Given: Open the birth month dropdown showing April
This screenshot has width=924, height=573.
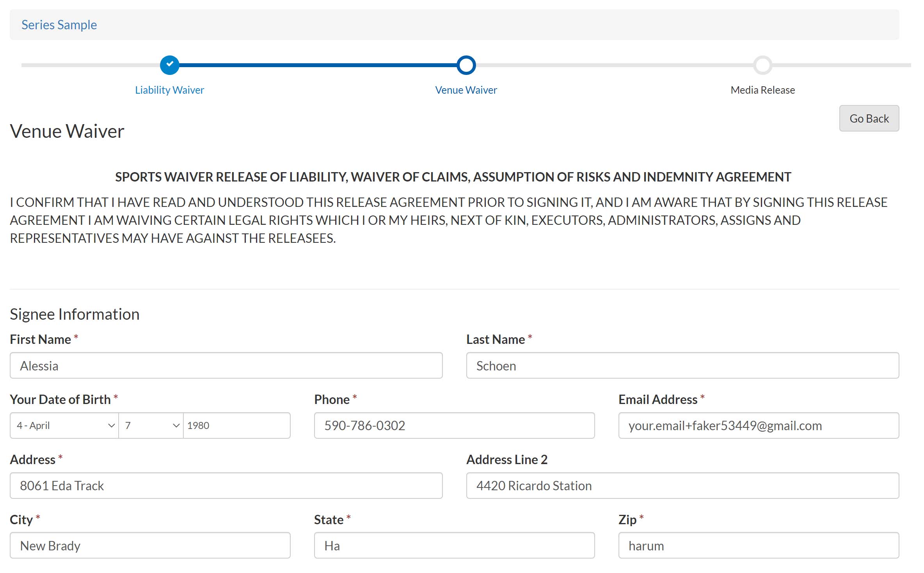Looking at the screenshot, I should [64, 425].
